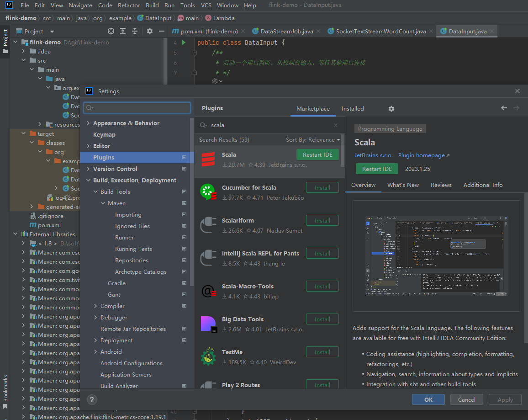This screenshot has width=528, height=420.
Task: Click the pom.xml file in project tree
Action: pyautogui.click(x=45, y=225)
